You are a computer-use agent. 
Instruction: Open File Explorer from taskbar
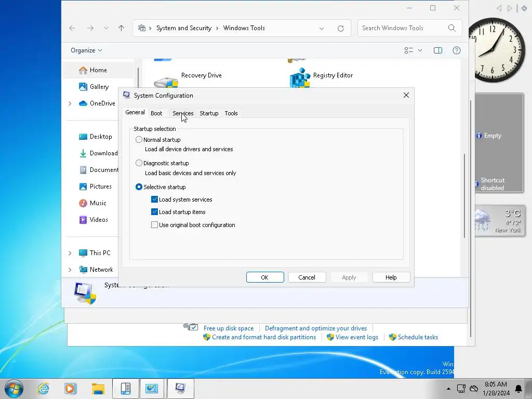coord(98,389)
